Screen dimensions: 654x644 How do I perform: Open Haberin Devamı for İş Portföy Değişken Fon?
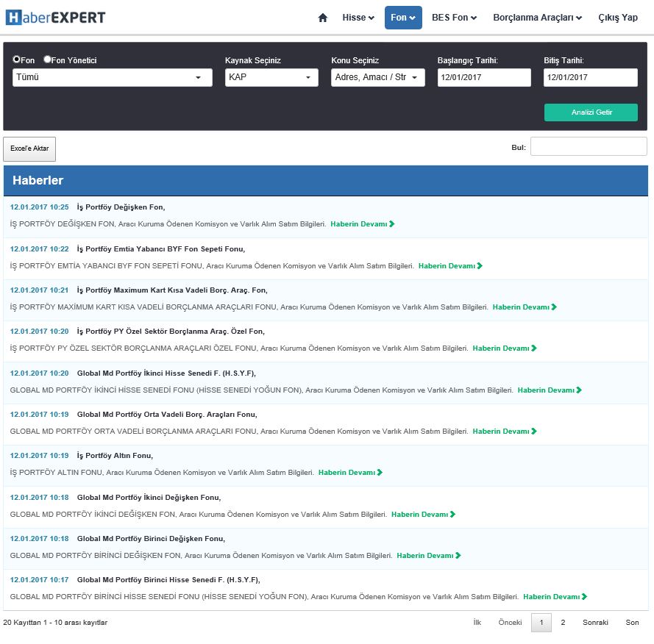click(362, 223)
